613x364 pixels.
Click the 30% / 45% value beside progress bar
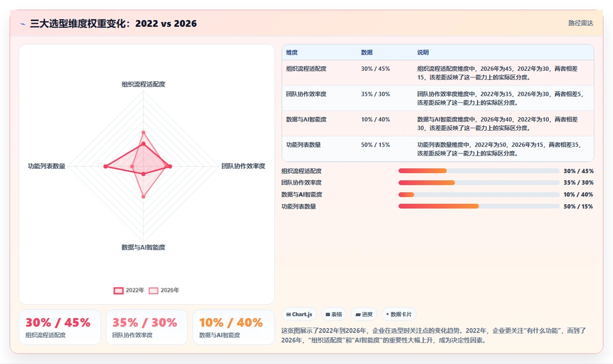coord(579,171)
